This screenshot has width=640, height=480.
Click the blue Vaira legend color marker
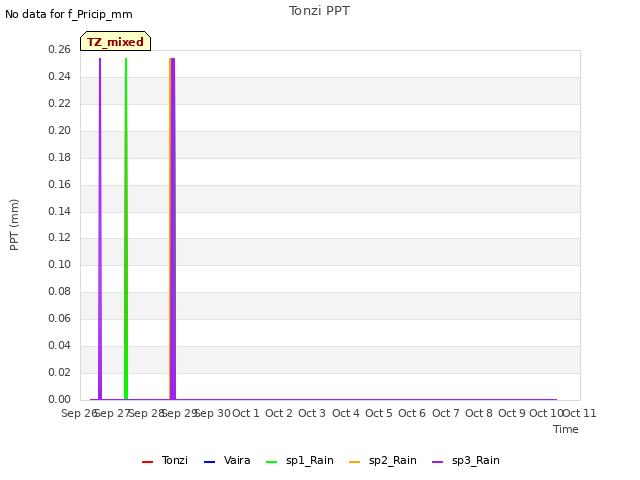(x=209, y=462)
